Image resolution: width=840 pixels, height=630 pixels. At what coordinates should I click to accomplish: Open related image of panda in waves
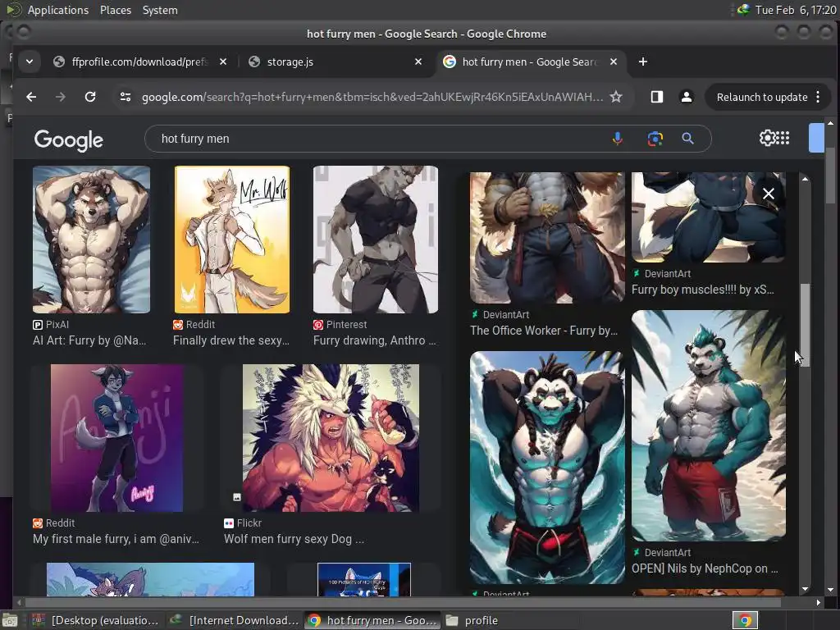click(x=547, y=468)
